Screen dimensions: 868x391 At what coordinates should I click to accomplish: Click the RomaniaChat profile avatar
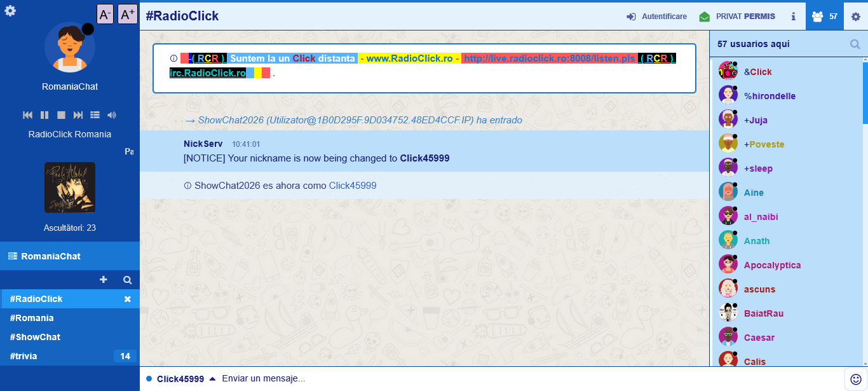click(x=70, y=48)
